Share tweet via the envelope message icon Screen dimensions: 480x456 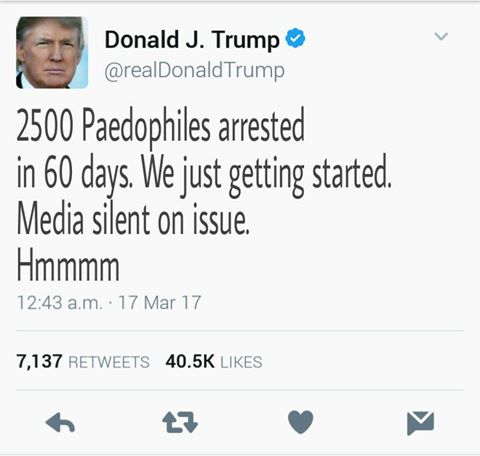(421, 423)
